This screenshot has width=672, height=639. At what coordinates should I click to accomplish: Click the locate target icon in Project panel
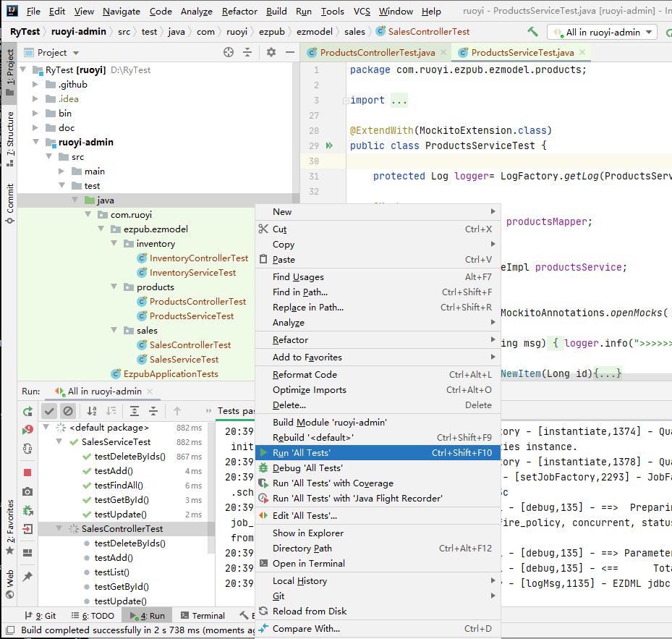229,52
